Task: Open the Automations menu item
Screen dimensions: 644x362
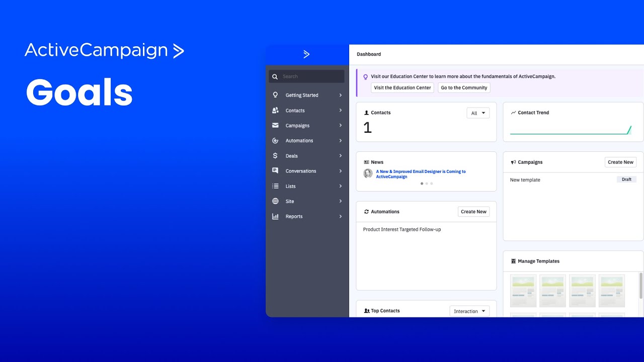Action: pyautogui.click(x=307, y=141)
